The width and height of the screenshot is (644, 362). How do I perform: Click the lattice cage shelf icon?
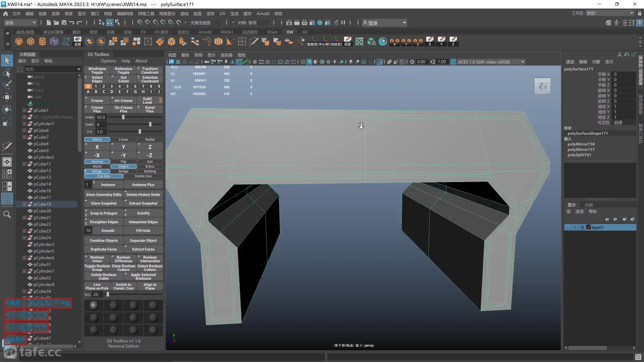tap(54, 42)
